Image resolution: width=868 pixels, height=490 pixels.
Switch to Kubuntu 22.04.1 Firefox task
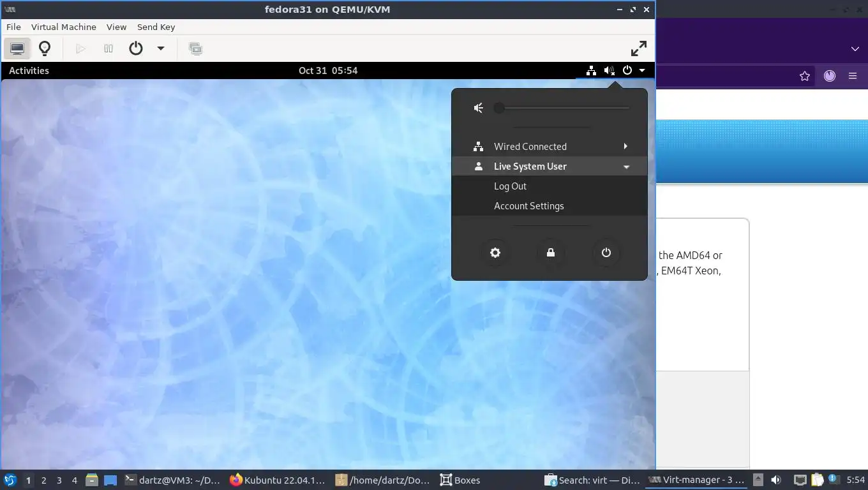click(278, 480)
